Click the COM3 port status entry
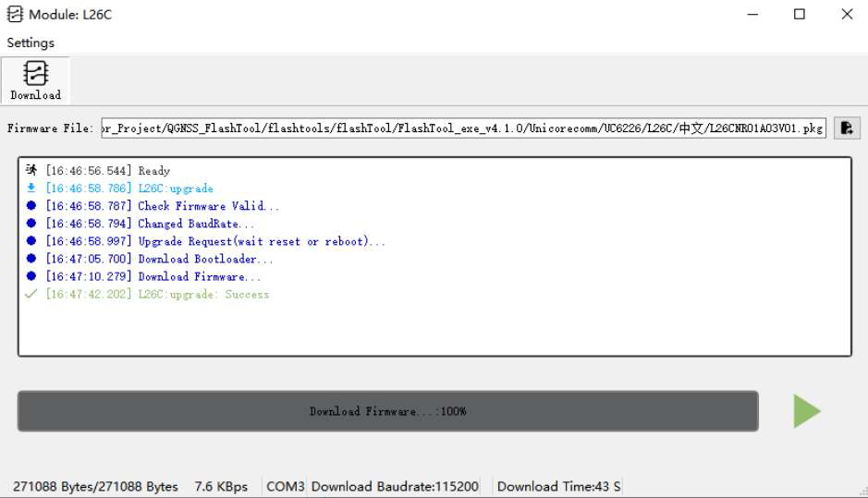The image size is (868, 498). [x=285, y=486]
